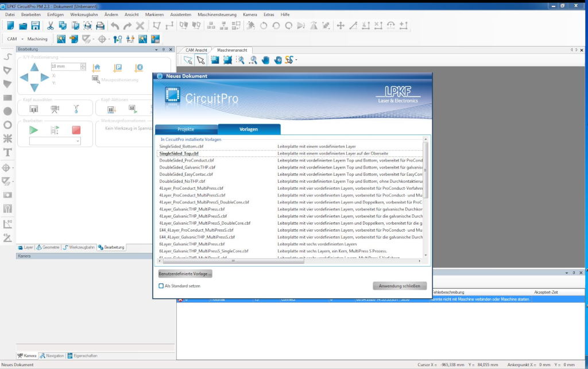Switch to the CAM Ansicht tab

(x=196, y=50)
